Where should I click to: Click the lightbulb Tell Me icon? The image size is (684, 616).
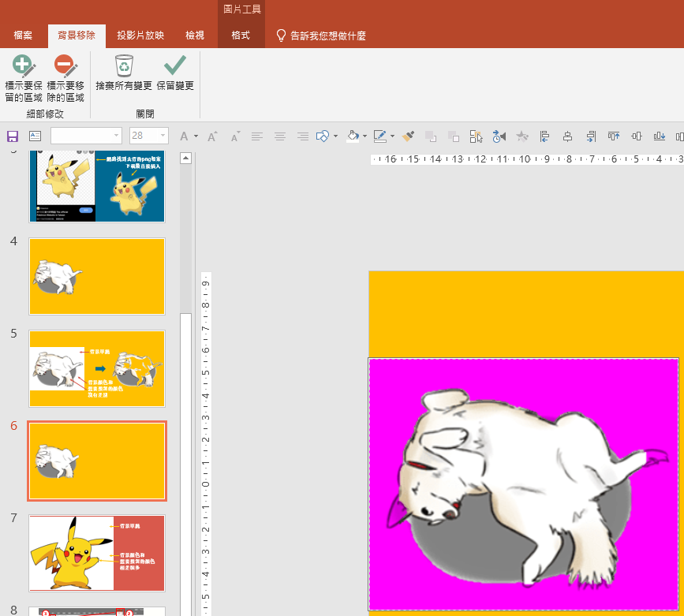pos(282,35)
